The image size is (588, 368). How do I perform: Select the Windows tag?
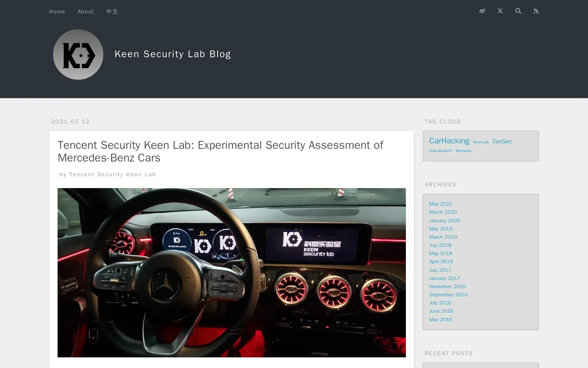point(463,151)
